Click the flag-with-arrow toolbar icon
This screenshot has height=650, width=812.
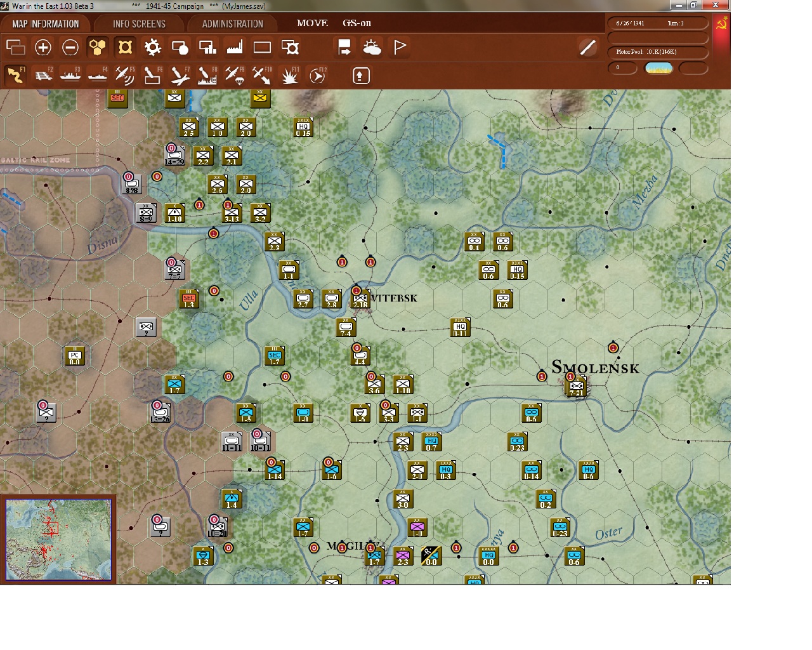tap(344, 47)
